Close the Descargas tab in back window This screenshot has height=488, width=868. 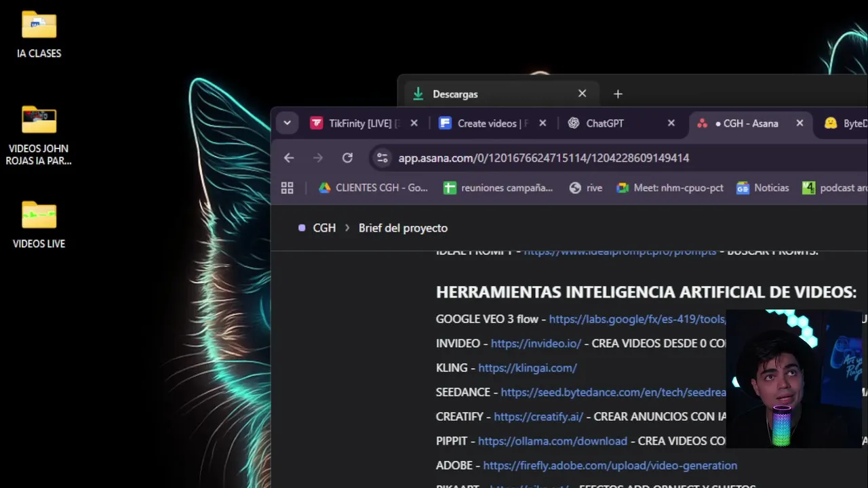(582, 94)
